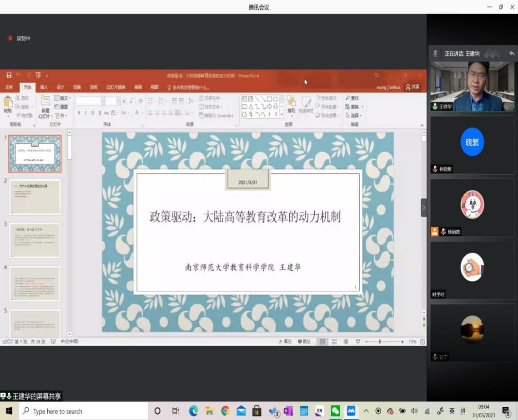
Task: Switch to the Slide Show (幻灯片放映) tab
Action: click(116, 87)
